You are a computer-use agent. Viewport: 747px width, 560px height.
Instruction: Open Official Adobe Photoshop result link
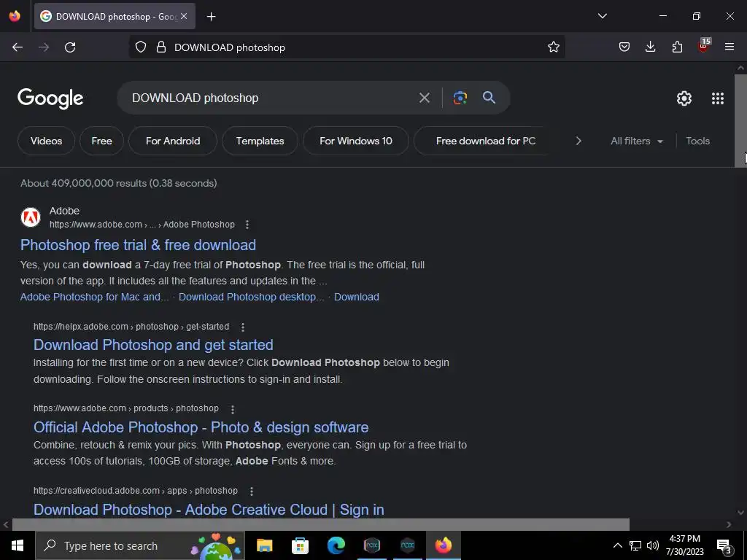coord(201,427)
